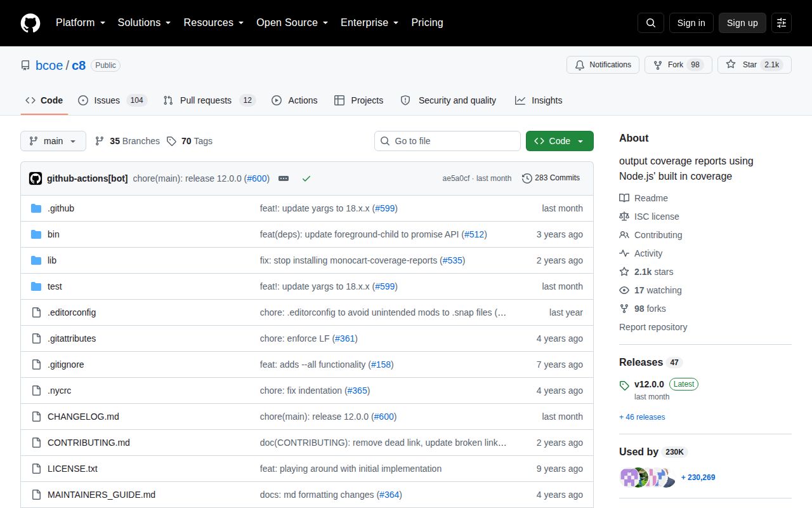Image resolution: width=812 pixels, height=508 pixels.
Task: Open the + 230,269 used by link
Action: 698,478
